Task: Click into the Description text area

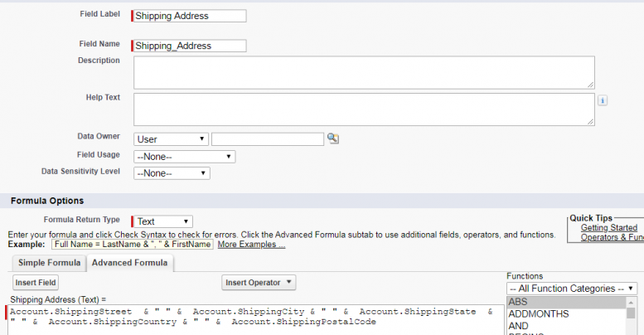Action: 364,73
